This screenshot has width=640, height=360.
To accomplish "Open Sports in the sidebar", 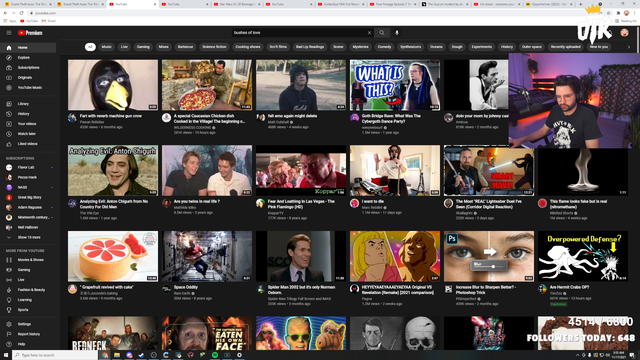I will tap(28, 310).
